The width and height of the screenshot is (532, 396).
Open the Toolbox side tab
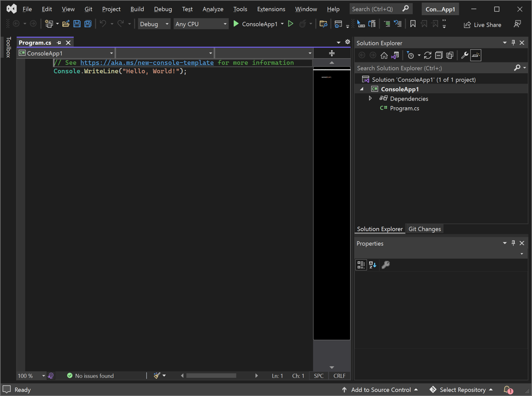(9, 47)
